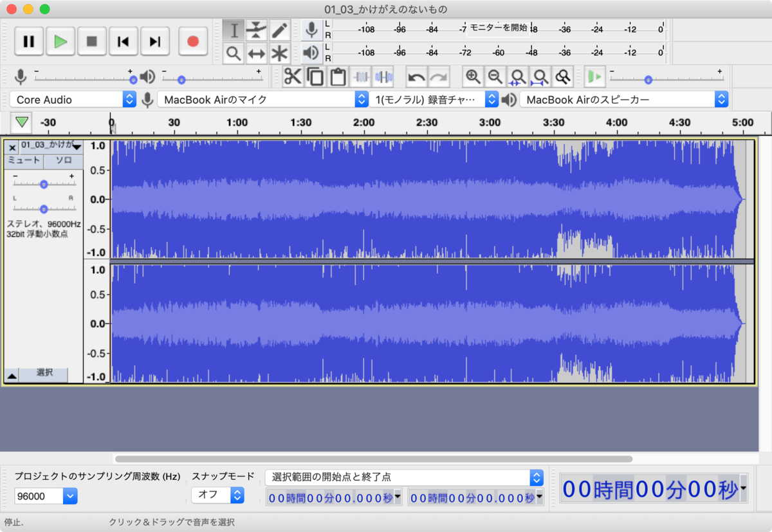This screenshot has height=532, width=772.
Task: Start playback with the green Play button
Action: pyautogui.click(x=60, y=42)
